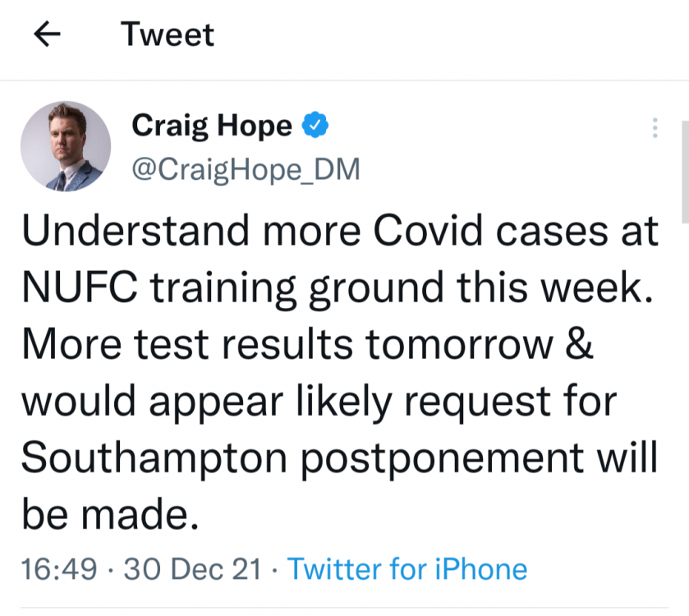This screenshot has height=616, width=689.
Task: Click the blue verified badge
Action: (316, 126)
